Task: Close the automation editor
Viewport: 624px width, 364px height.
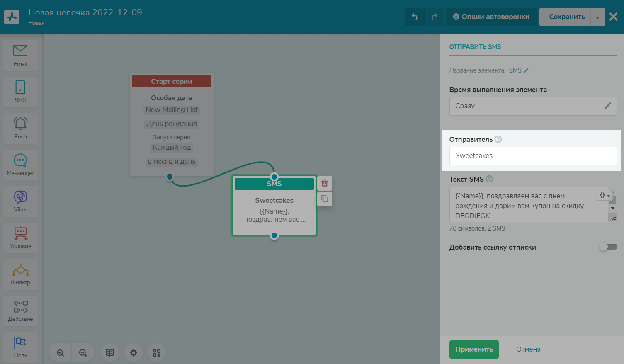Action: click(613, 17)
